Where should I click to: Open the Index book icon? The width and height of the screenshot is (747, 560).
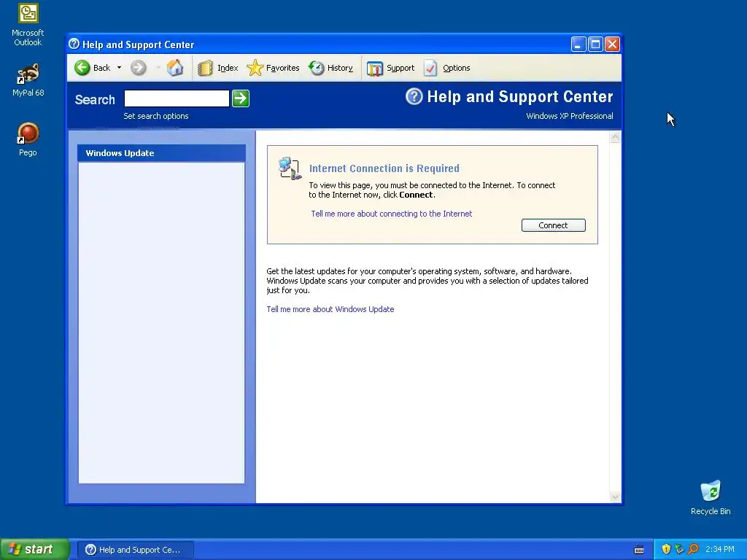205,68
